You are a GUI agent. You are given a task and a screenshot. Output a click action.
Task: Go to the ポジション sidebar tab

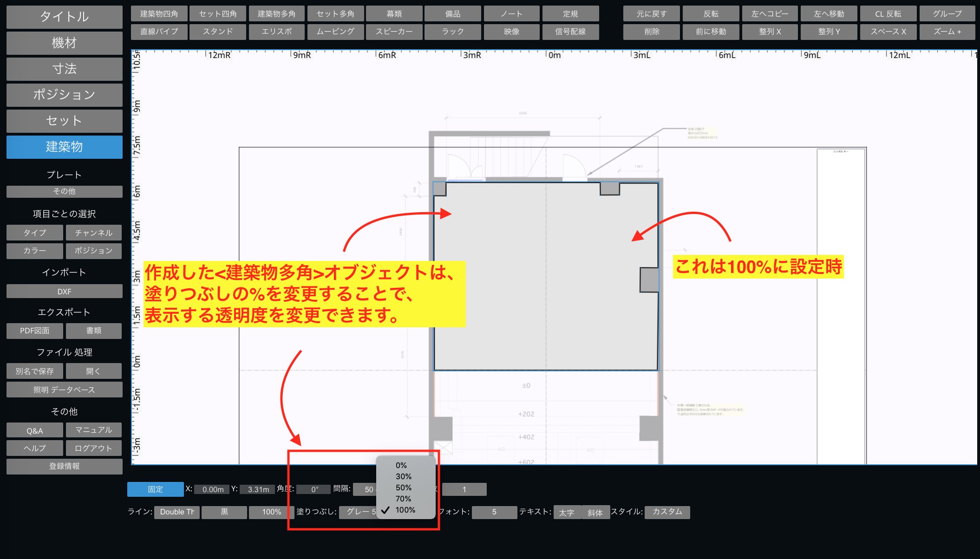pyautogui.click(x=65, y=95)
